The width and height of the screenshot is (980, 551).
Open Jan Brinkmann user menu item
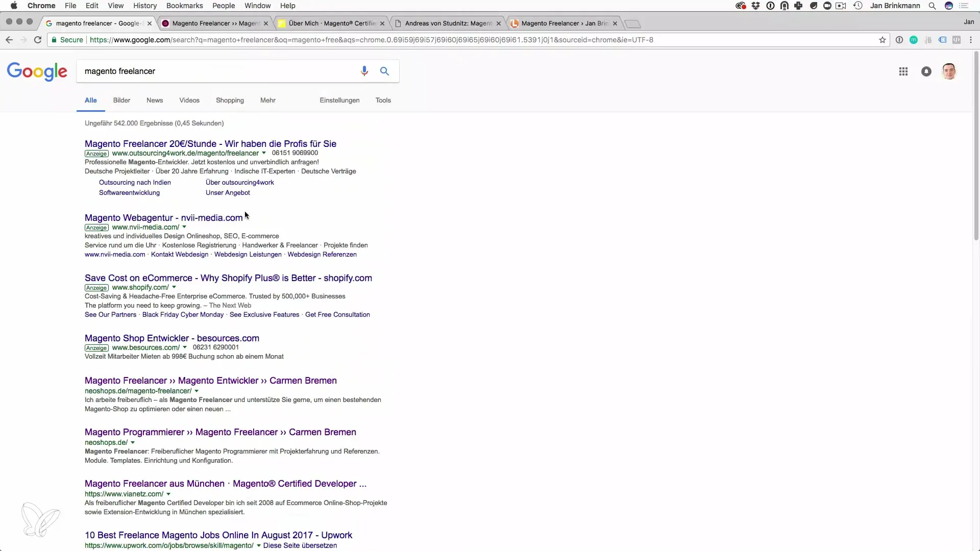[x=895, y=6]
